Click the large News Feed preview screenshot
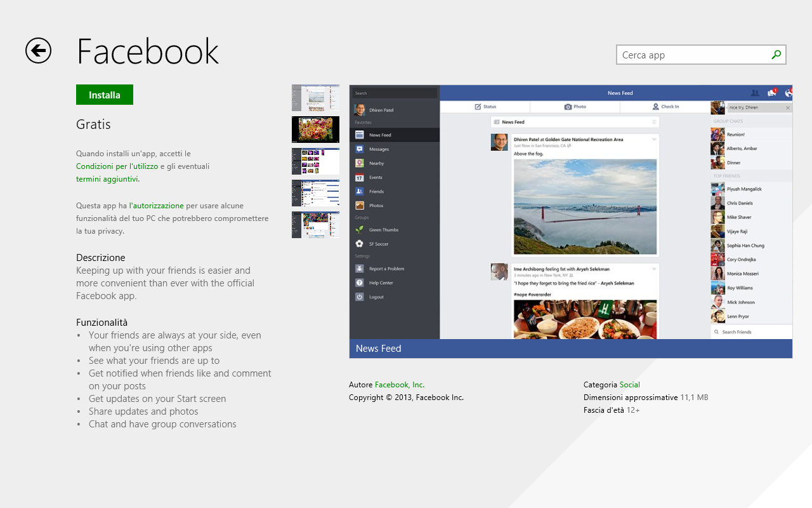Image resolution: width=812 pixels, height=508 pixels. click(x=571, y=211)
